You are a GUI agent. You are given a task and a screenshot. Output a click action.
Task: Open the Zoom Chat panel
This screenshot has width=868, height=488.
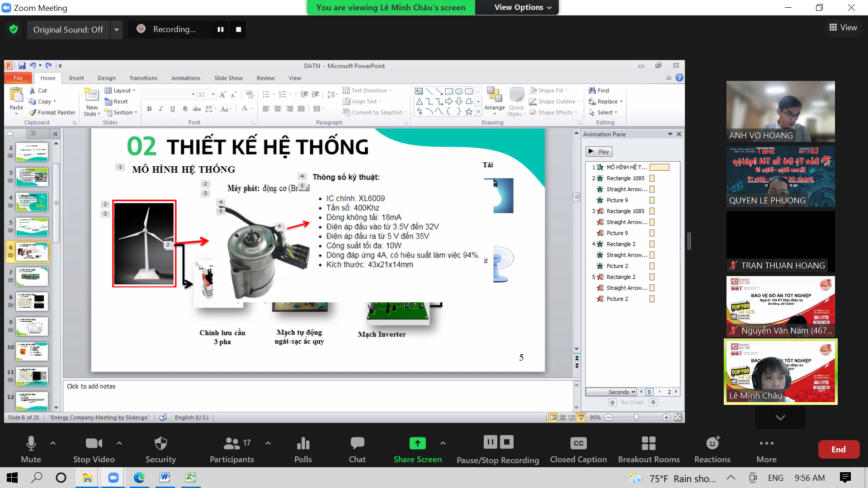pos(357,444)
